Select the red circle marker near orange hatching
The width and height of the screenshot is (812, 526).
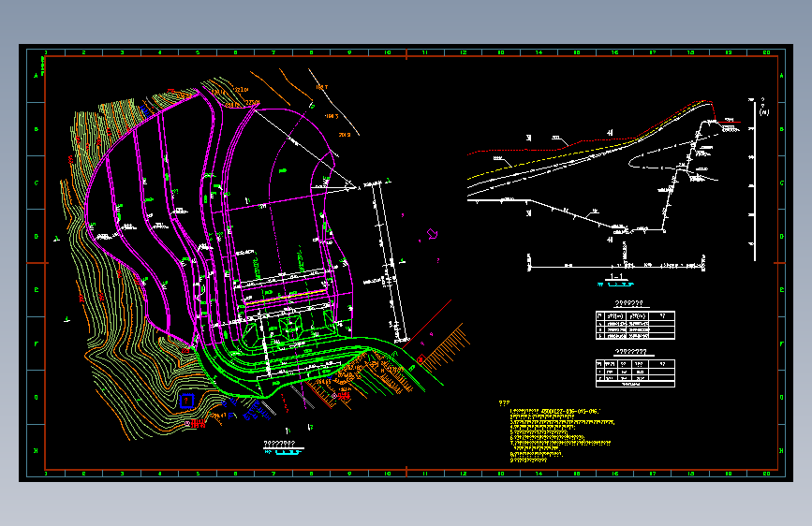click(x=421, y=359)
